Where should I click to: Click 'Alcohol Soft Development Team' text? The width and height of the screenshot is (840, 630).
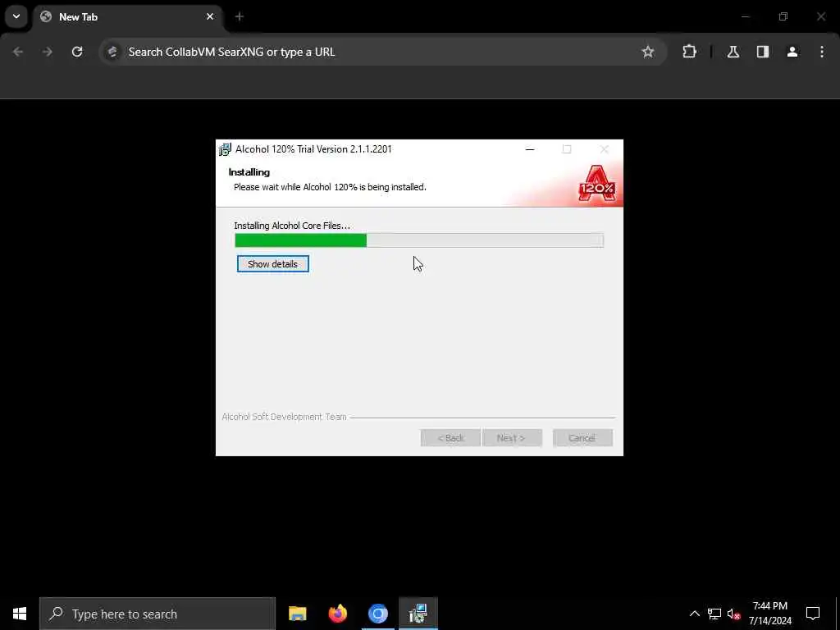[x=284, y=417]
